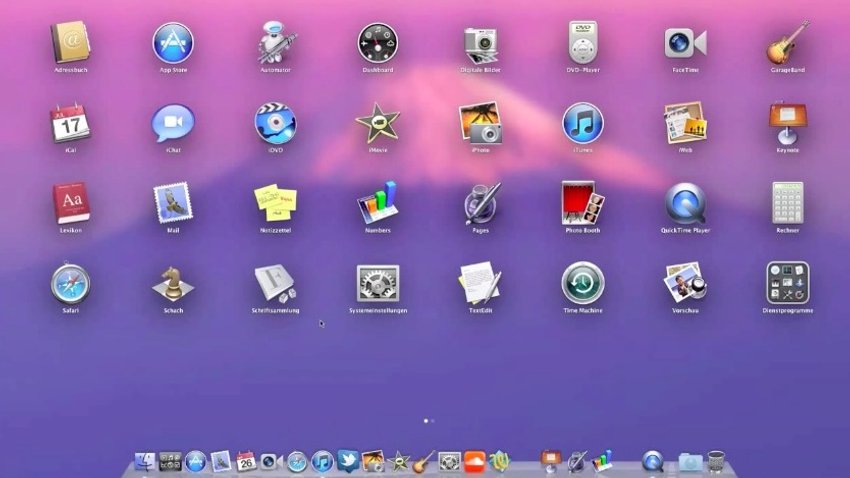The height and width of the screenshot is (478, 850).
Task: Open Schriftsammlung font app
Action: point(275,283)
